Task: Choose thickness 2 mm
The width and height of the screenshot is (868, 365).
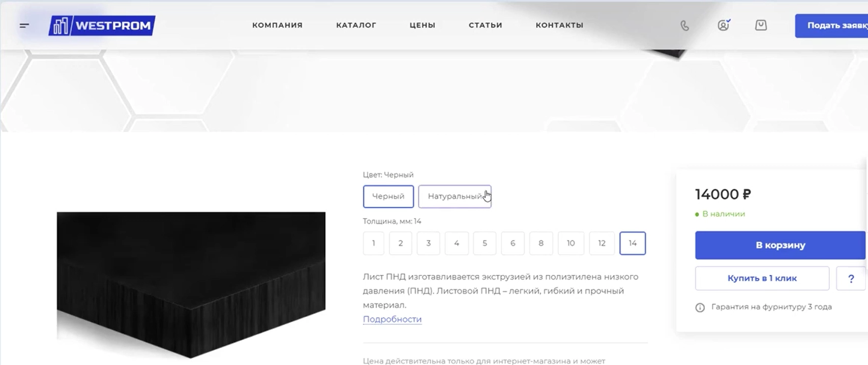Action: pos(401,244)
